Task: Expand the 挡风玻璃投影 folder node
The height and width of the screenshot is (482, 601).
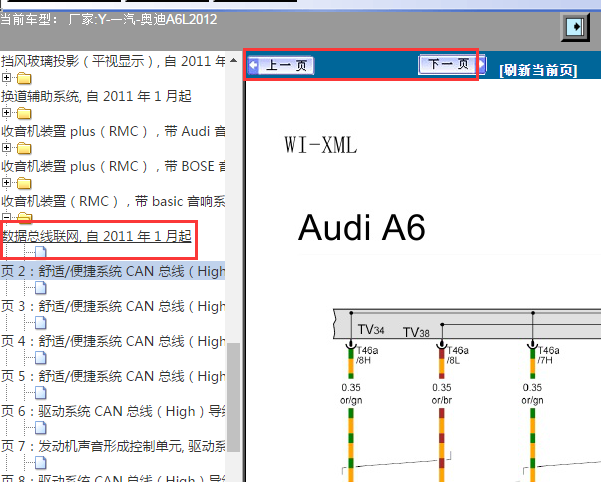Action: click(6, 78)
